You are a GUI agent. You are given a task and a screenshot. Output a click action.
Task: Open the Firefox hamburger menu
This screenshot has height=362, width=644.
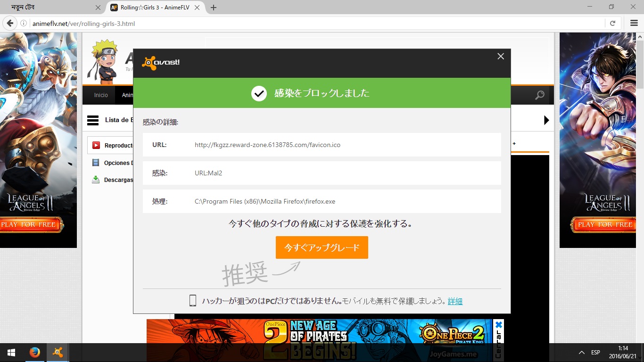click(x=634, y=23)
